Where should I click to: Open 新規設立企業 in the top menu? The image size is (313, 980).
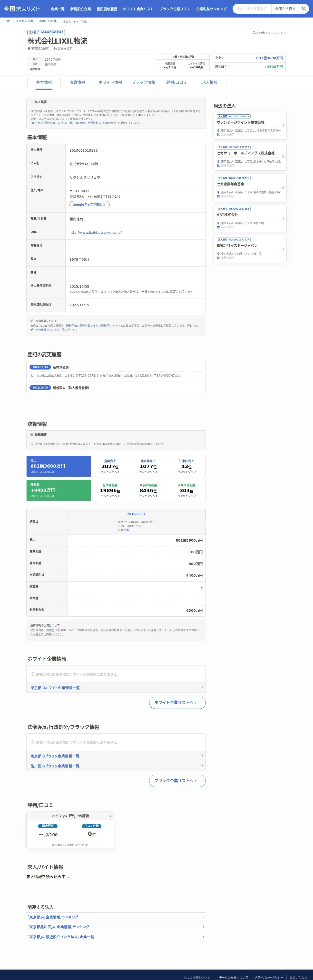click(x=80, y=9)
